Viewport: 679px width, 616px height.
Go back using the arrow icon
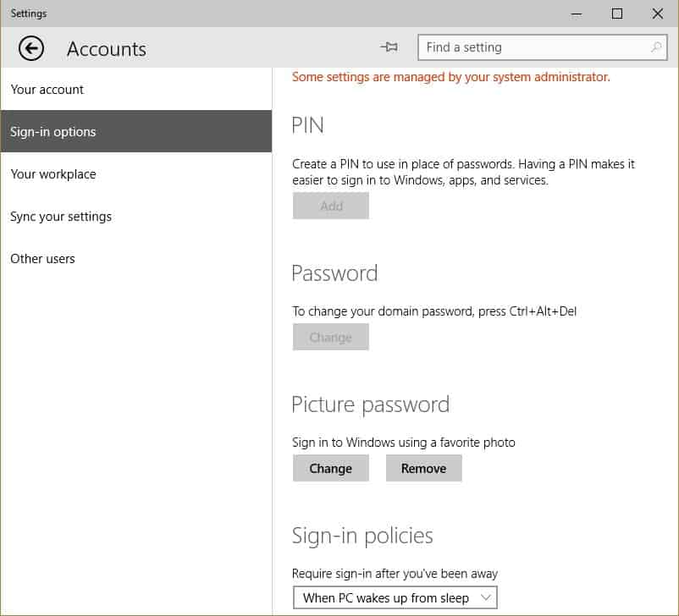point(31,48)
